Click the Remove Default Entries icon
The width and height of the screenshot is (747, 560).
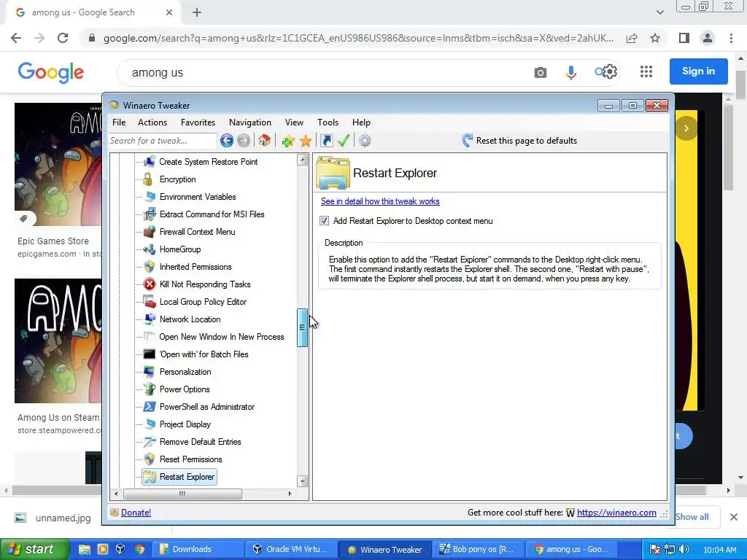pos(150,442)
